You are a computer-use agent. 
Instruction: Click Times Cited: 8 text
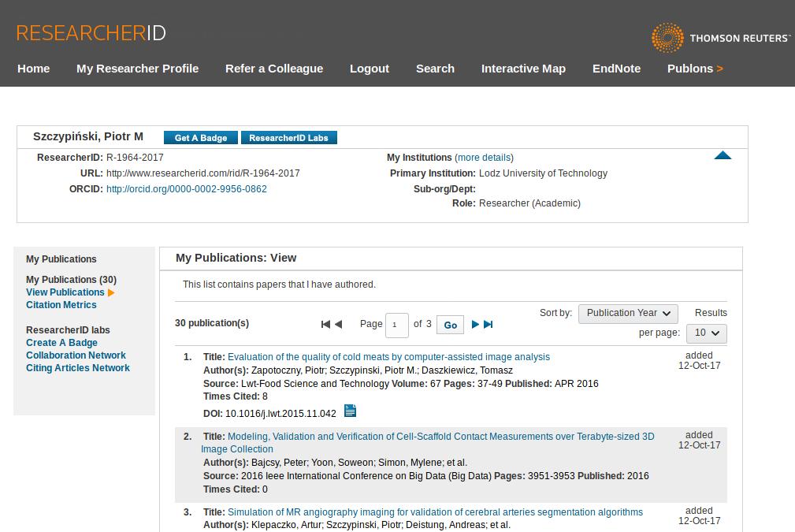pos(236,396)
